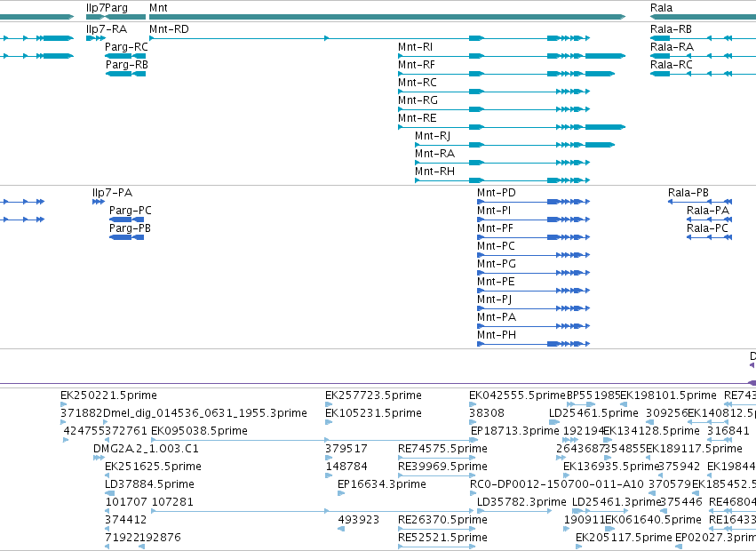Click protein Mnt-PC label
756x551 pixels.
496,246
